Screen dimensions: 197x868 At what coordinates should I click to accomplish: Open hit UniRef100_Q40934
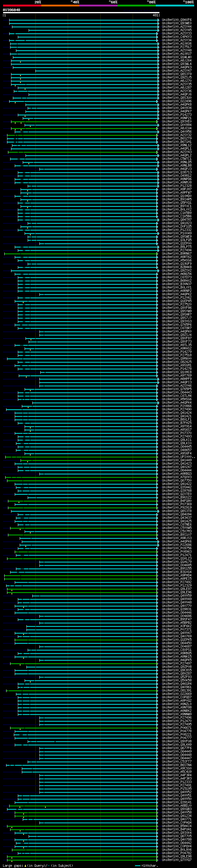177,108
